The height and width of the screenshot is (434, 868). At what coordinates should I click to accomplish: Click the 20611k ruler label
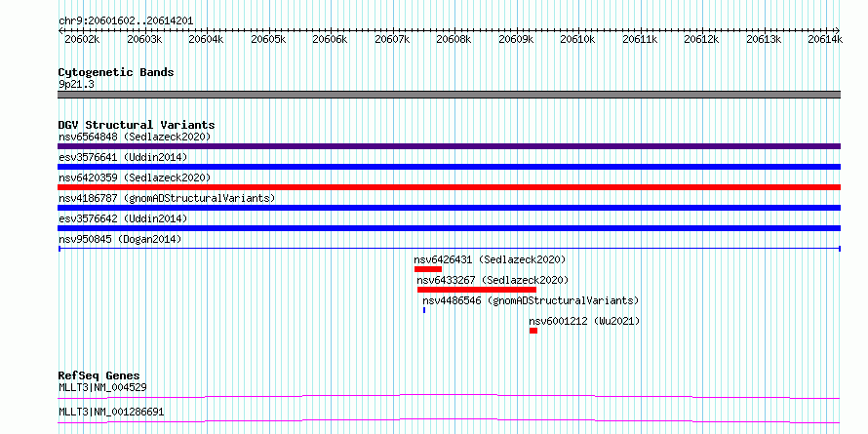[x=640, y=39]
